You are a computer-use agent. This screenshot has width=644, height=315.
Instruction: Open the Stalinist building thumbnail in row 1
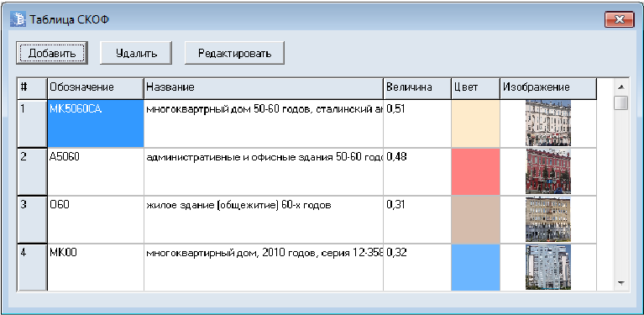tap(548, 123)
